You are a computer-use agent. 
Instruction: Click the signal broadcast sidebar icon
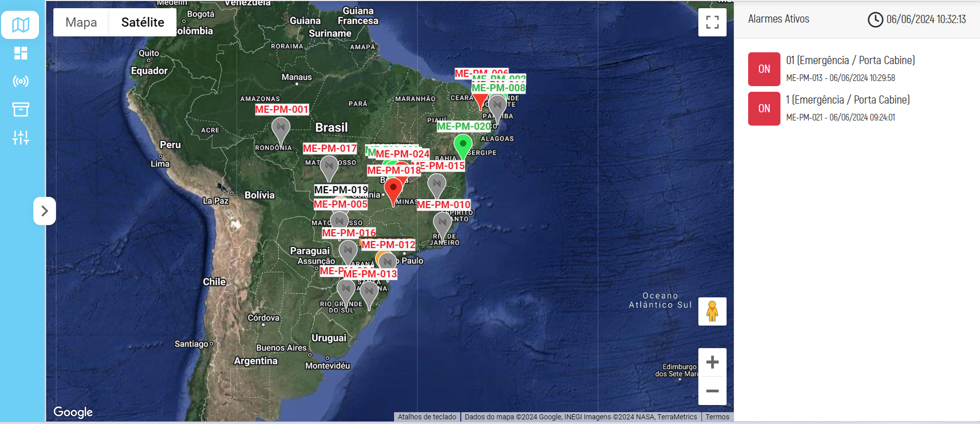click(x=21, y=81)
